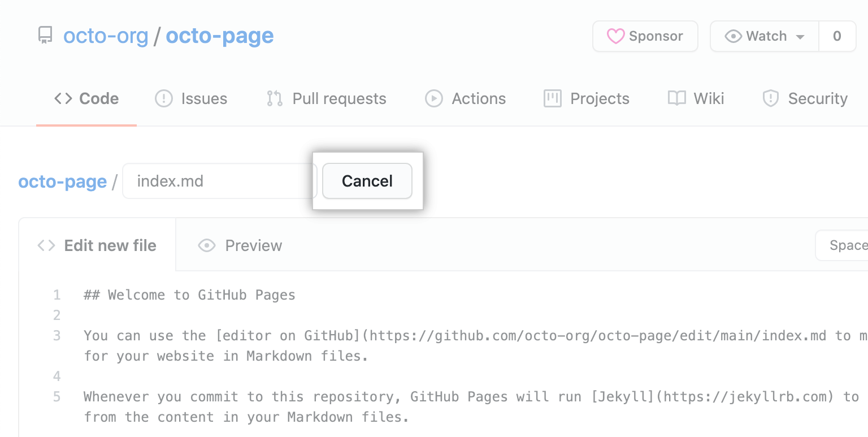Cancel the file edit

pyautogui.click(x=367, y=180)
